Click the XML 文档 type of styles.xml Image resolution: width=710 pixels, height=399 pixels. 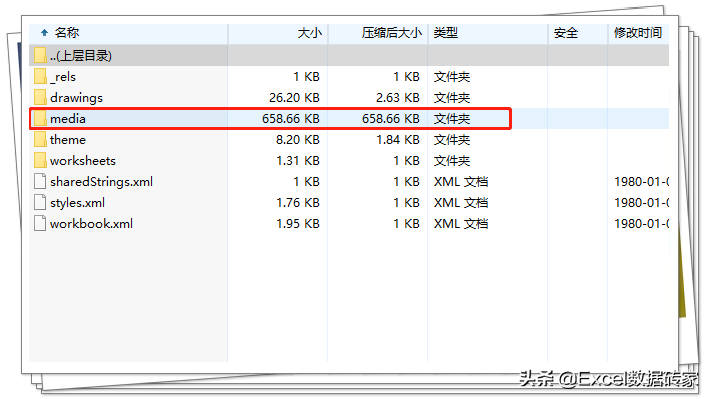pos(461,203)
